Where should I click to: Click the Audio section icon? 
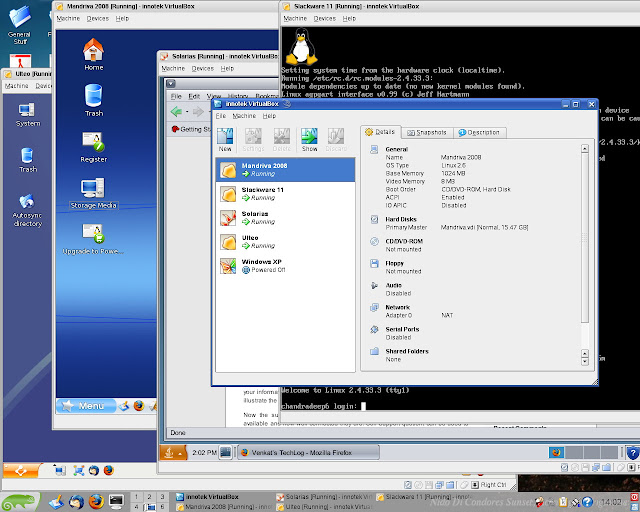[x=374, y=286]
